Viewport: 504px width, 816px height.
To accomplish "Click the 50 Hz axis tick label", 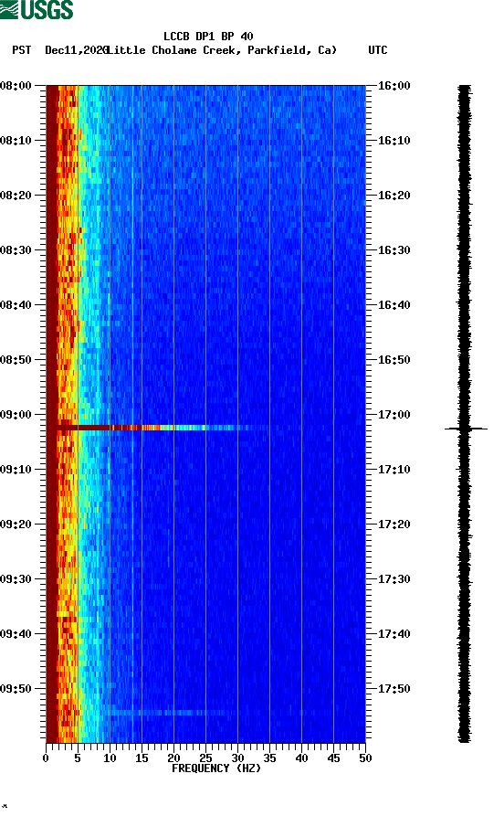I will 365,758.
